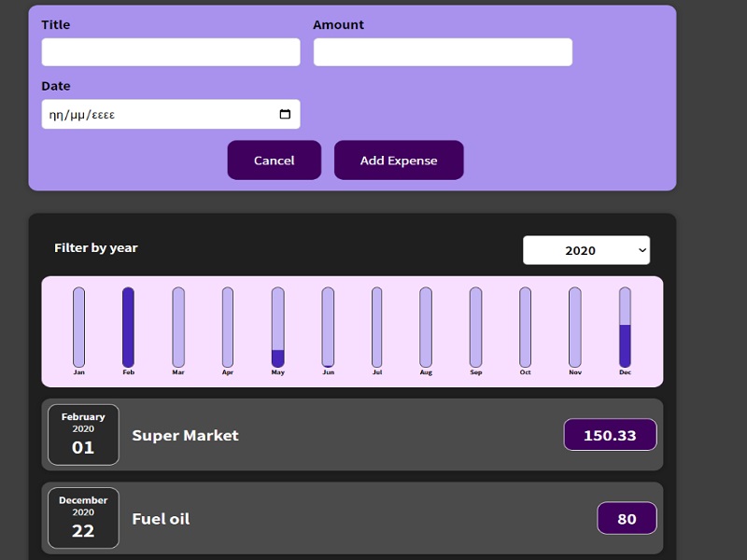Click the May chart bar
The height and width of the screenshot is (560, 747).
coord(276,327)
